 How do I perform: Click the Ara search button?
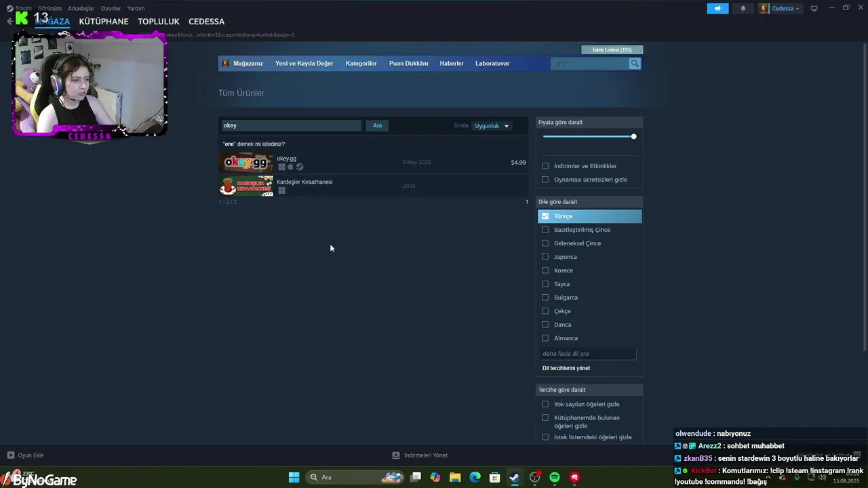pyautogui.click(x=378, y=125)
